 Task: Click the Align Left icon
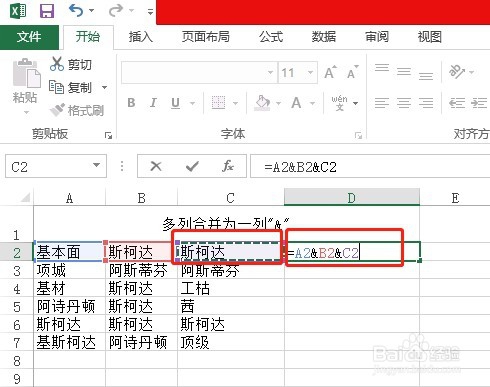[x=382, y=103]
